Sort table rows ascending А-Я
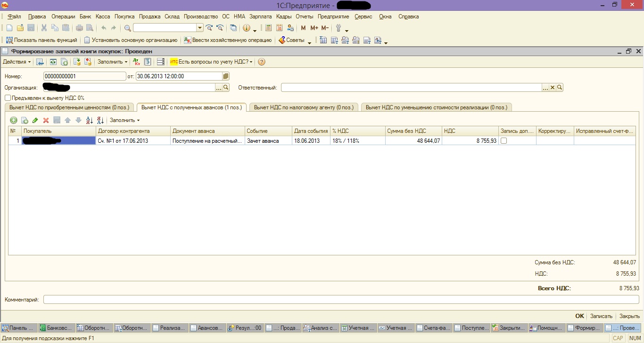This screenshot has height=343, width=644. 89,120
